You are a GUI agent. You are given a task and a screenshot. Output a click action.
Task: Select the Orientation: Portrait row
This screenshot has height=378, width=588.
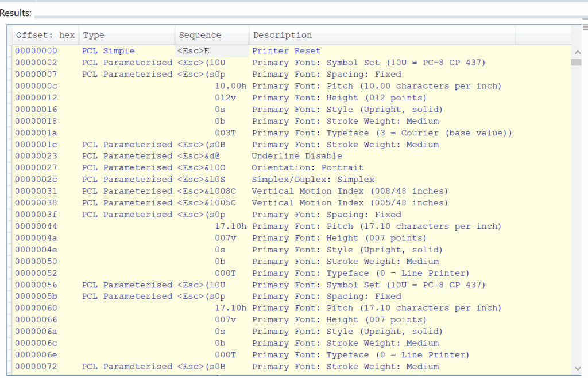(x=307, y=167)
